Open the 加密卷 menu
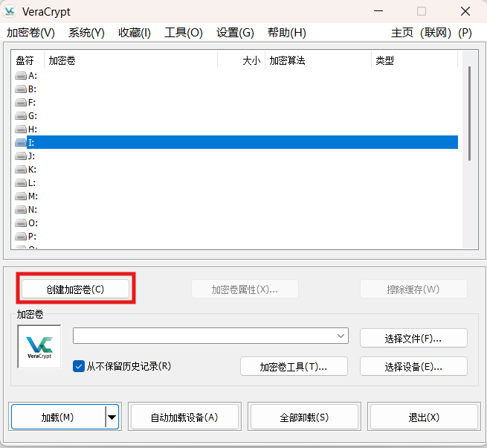Viewport: 487px width, 448px height. 30,33
